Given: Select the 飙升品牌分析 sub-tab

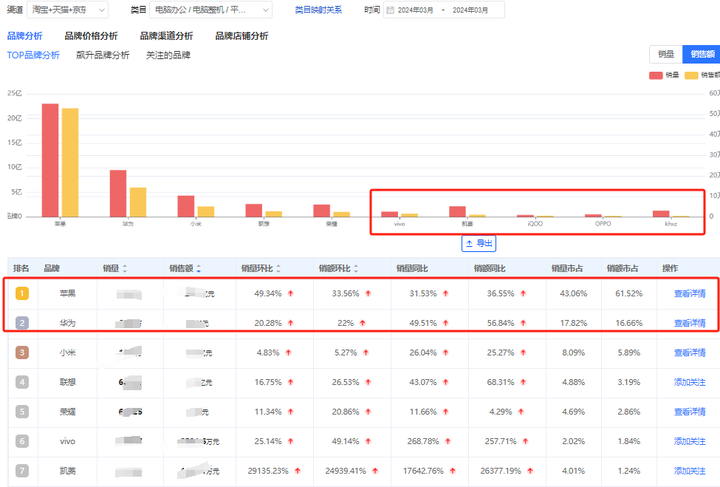Looking at the screenshot, I should [x=103, y=55].
